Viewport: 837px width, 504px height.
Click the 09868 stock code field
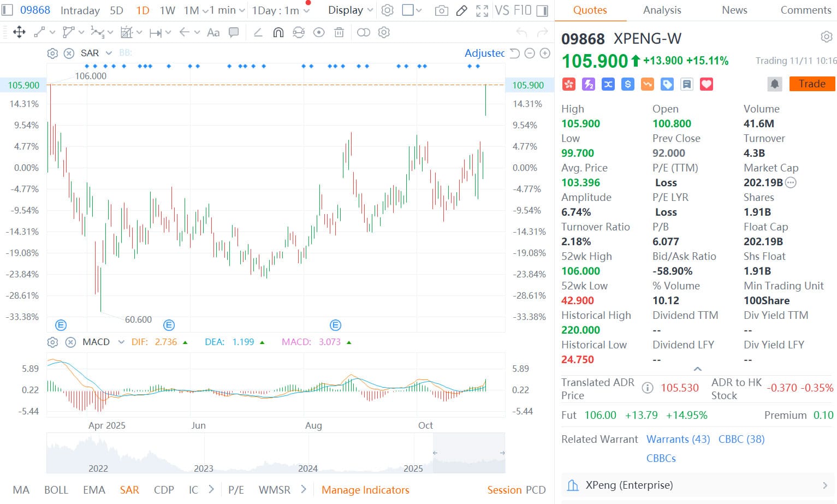pyautogui.click(x=36, y=9)
